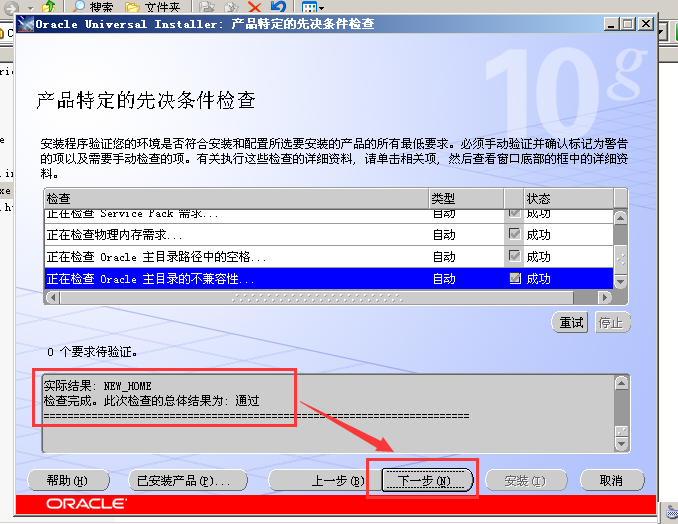Click the 类型 column header
Image resolution: width=678 pixels, height=524 pixels.
[466, 198]
